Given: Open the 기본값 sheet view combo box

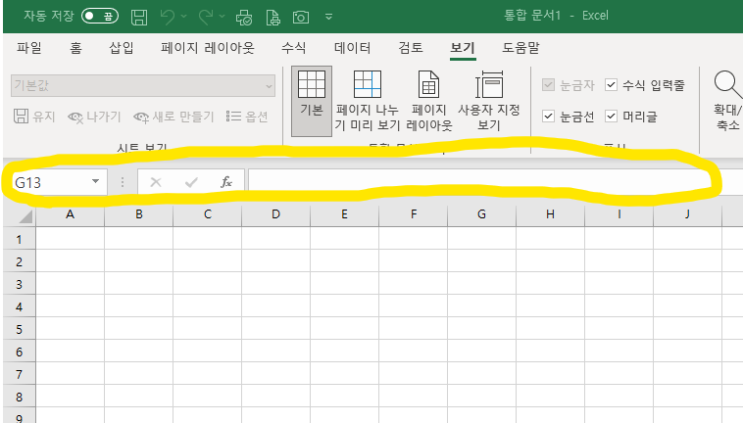Looking at the screenshot, I should pos(143,86).
